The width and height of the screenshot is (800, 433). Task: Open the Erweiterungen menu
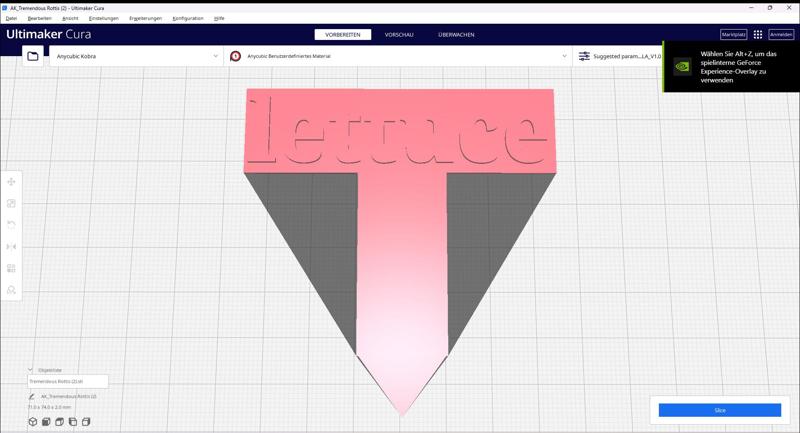coord(145,18)
